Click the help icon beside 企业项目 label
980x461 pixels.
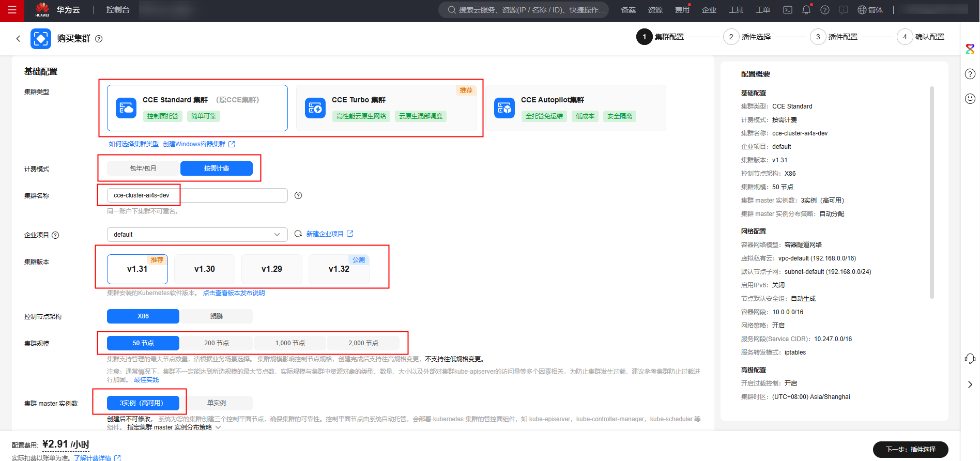click(x=55, y=235)
